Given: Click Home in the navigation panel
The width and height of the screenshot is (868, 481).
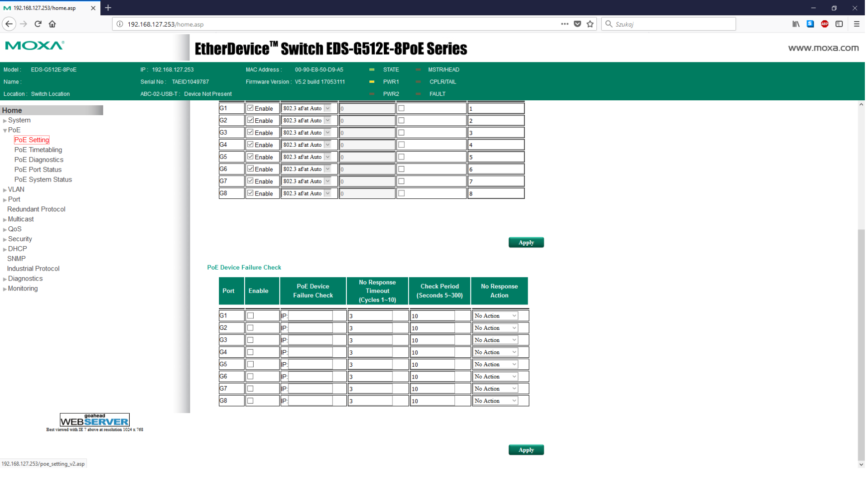Looking at the screenshot, I should 12,111.
